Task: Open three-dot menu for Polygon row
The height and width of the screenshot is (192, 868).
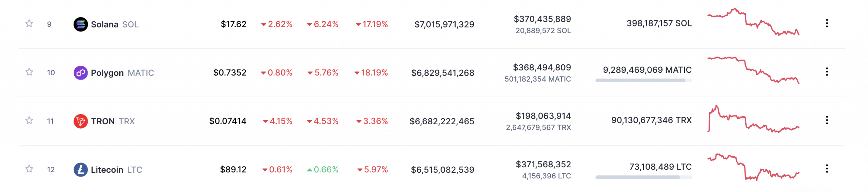Action: [827, 72]
